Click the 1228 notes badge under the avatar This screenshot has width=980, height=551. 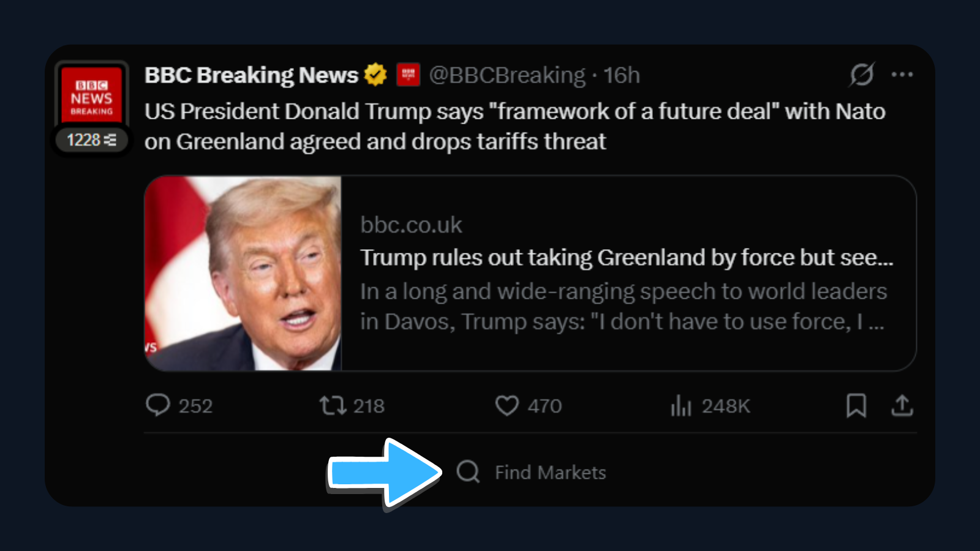coord(92,140)
